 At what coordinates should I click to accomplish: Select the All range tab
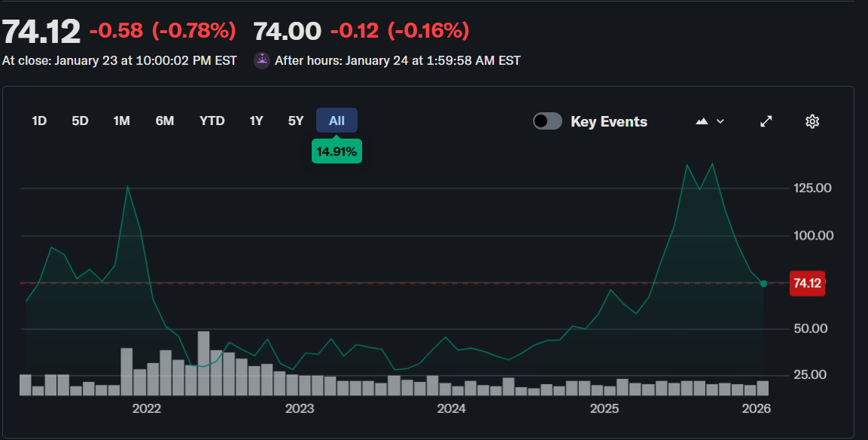click(337, 121)
